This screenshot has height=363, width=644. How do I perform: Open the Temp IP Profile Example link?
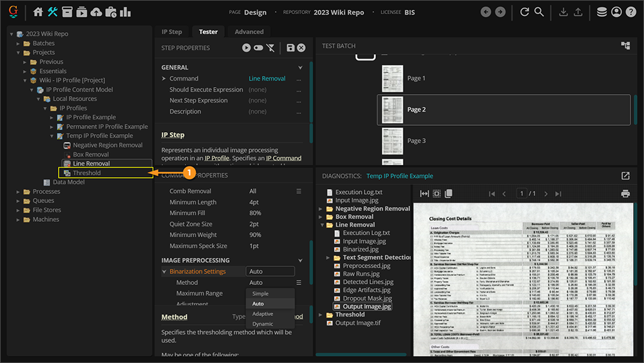tap(399, 176)
